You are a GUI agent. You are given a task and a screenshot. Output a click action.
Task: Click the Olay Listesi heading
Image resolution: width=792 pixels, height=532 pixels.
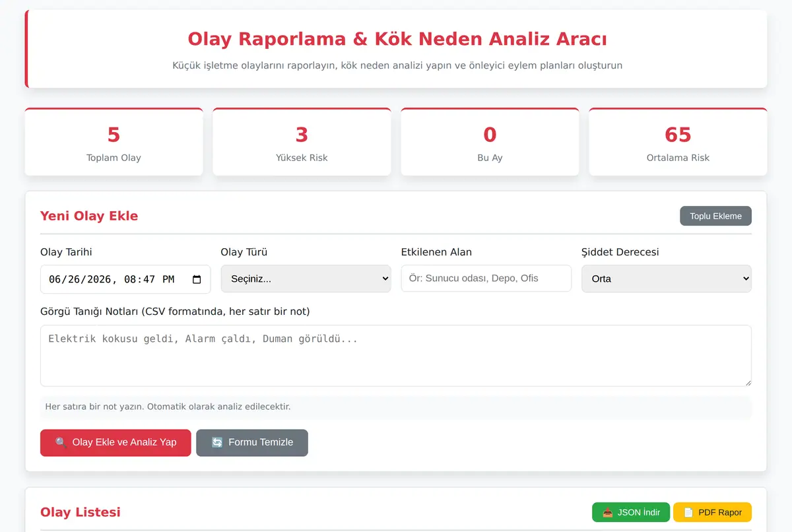81,512
